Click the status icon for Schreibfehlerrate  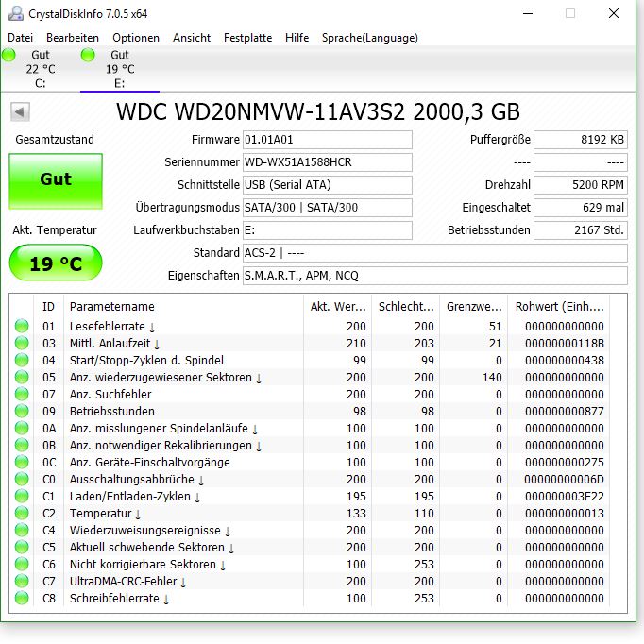pos(22,599)
